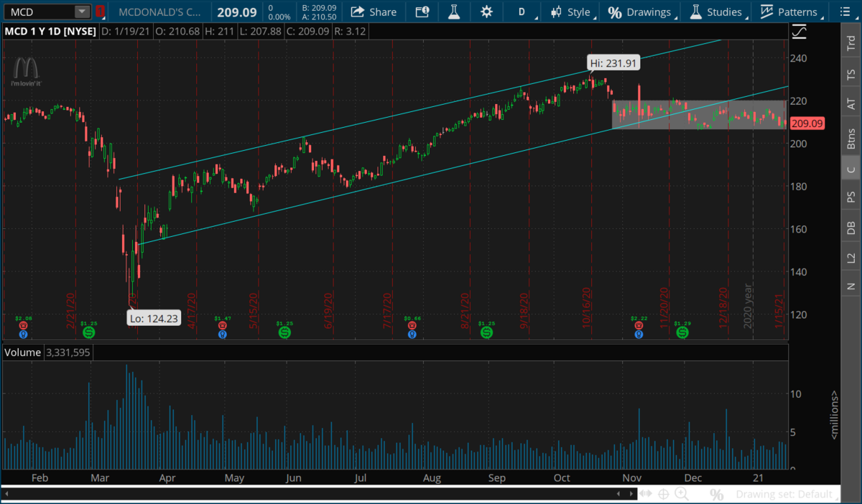Click the MCD 1 Y 1D [NYSE] chart title

coord(50,32)
